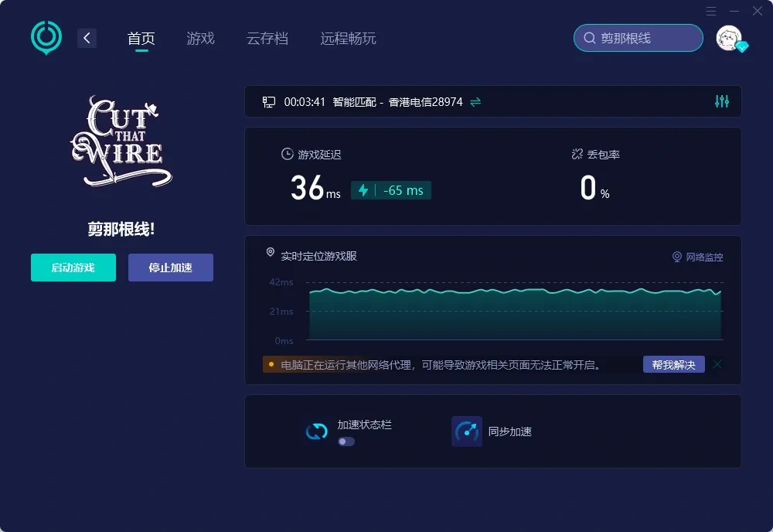
Task: Toggle the 加速状态栏 switch
Action: coord(346,442)
